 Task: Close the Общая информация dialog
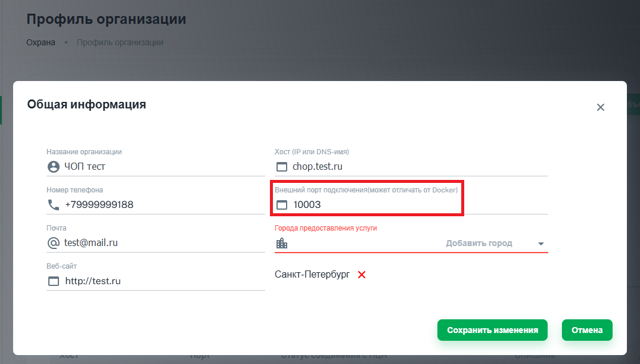[x=600, y=107]
